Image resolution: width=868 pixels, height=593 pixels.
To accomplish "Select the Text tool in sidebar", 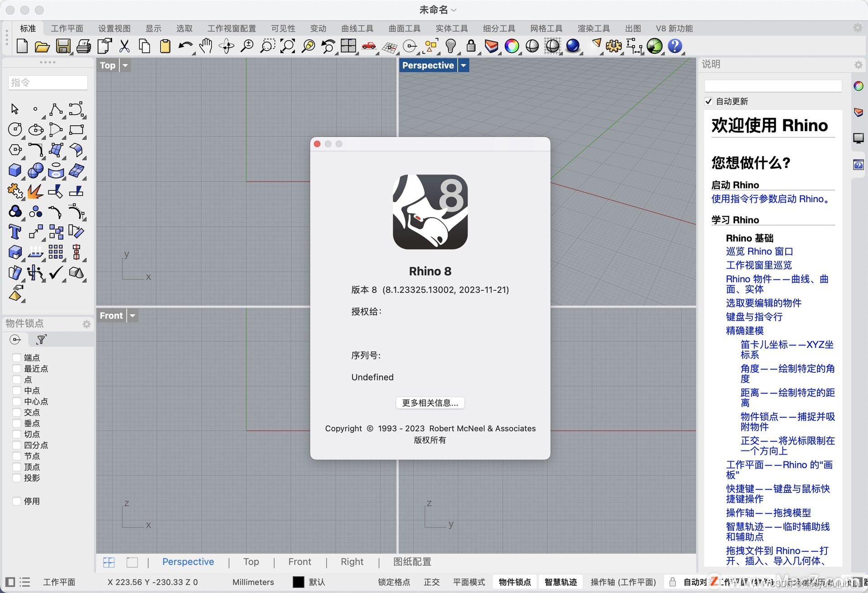I will click(14, 232).
